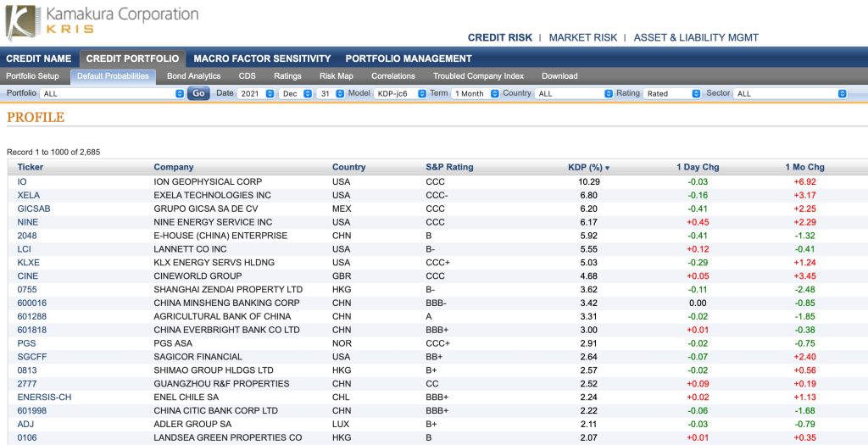
Task: Open the PORTFOLIO MANAGEMENT tab
Action: 409,58
